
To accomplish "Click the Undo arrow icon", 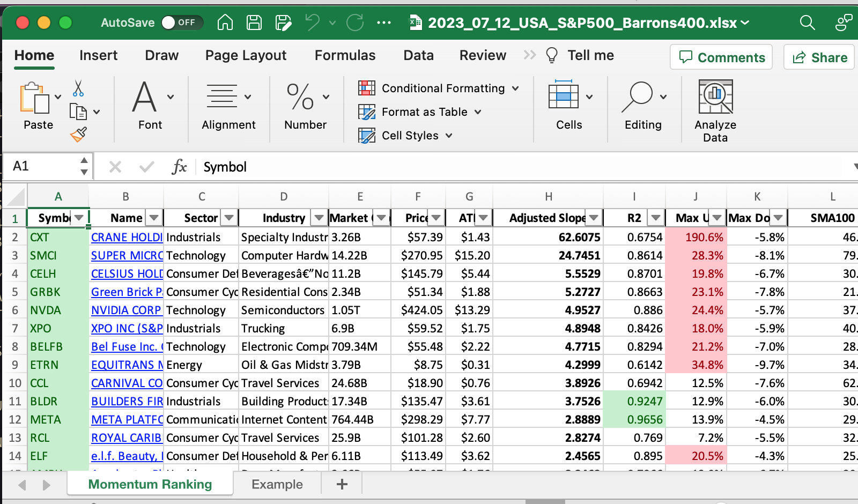I will pos(312,23).
